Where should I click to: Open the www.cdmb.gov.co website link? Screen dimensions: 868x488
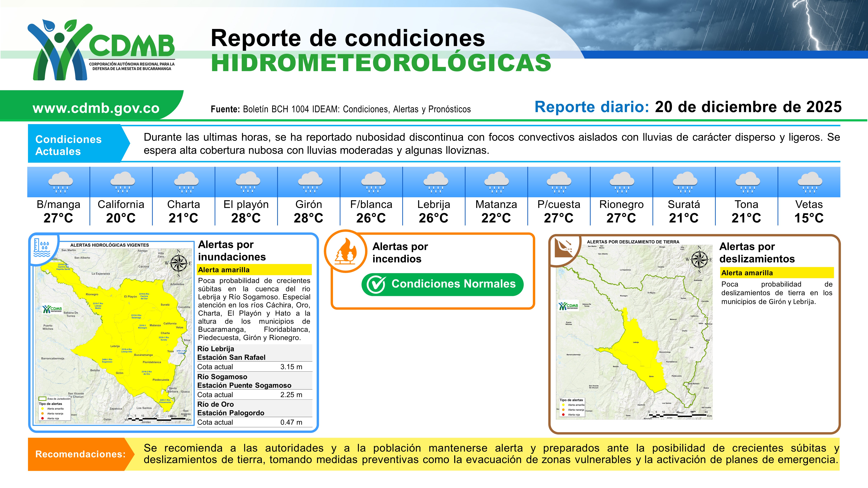point(96,108)
